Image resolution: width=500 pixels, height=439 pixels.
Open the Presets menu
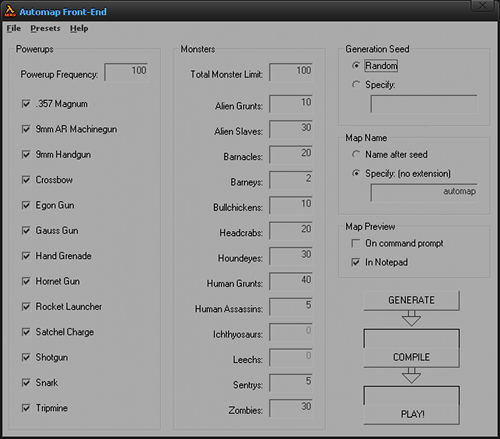[45, 29]
